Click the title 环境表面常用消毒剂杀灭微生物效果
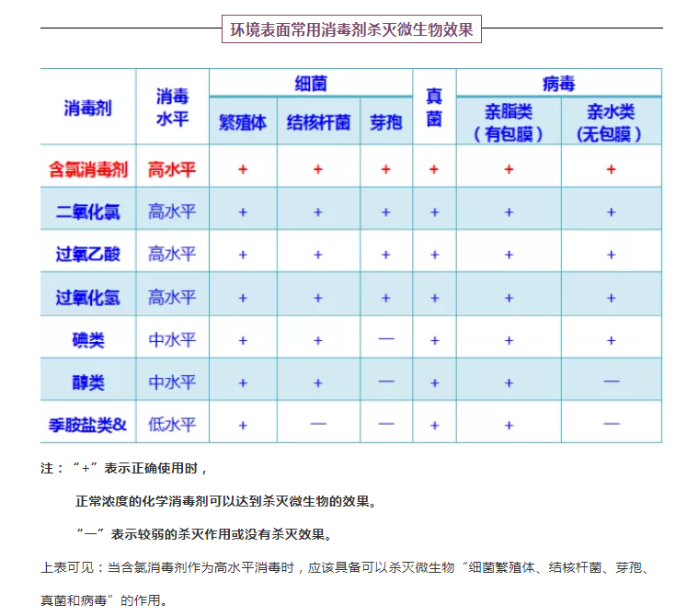Viewport: 687px width, 616px height. (351, 29)
